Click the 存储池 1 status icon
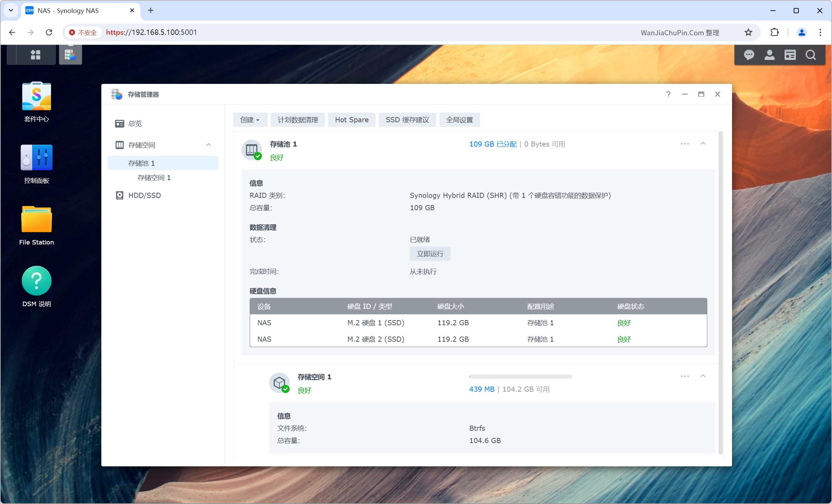 pyautogui.click(x=252, y=150)
